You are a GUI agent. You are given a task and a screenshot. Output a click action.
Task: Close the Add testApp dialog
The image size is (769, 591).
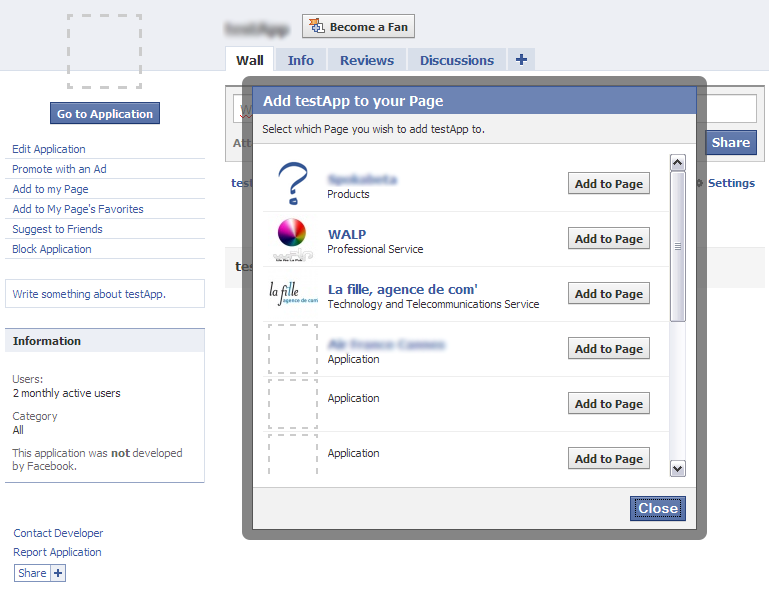pos(658,508)
